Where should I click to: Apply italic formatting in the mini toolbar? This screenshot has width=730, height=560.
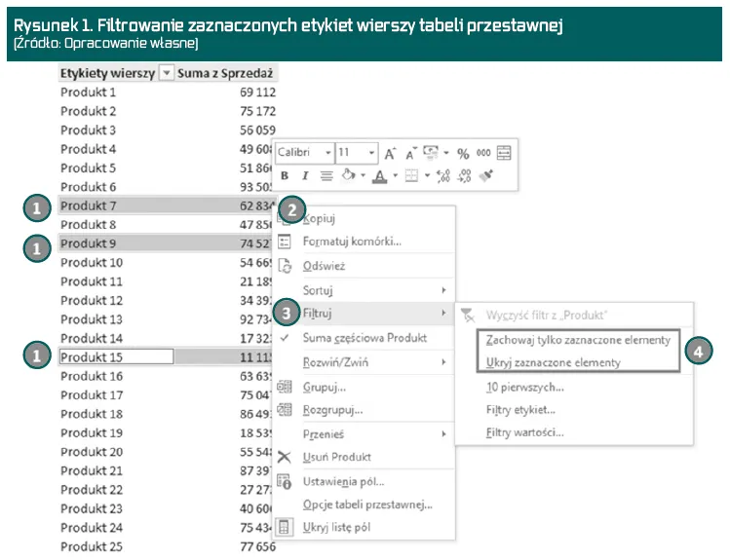point(305,176)
